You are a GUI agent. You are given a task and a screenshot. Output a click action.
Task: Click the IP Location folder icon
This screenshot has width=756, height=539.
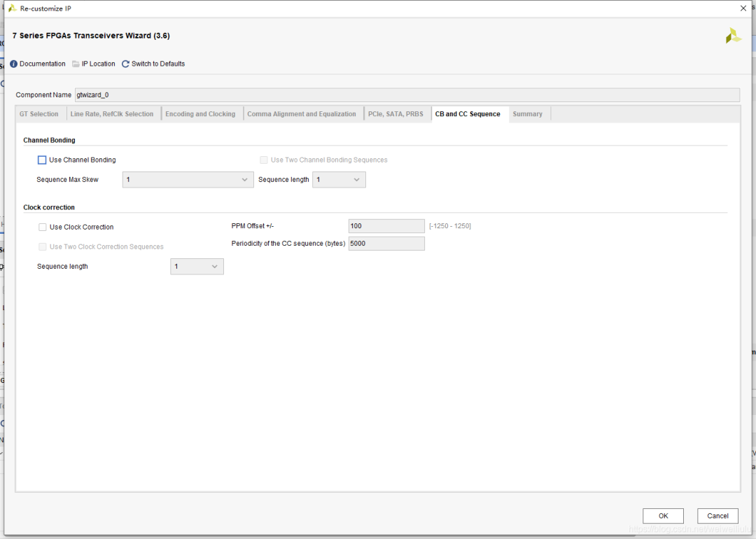point(76,64)
